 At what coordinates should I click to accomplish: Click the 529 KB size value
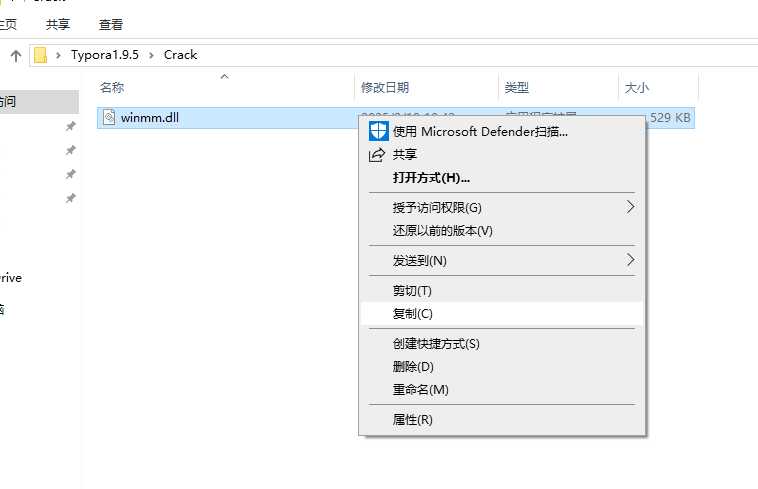click(670, 117)
